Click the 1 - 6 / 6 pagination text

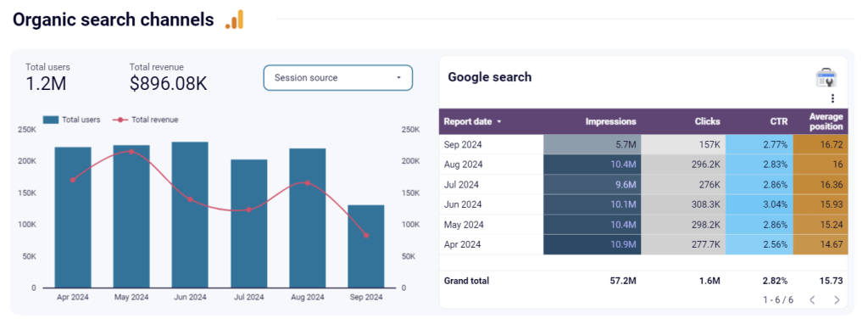[778, 300]
